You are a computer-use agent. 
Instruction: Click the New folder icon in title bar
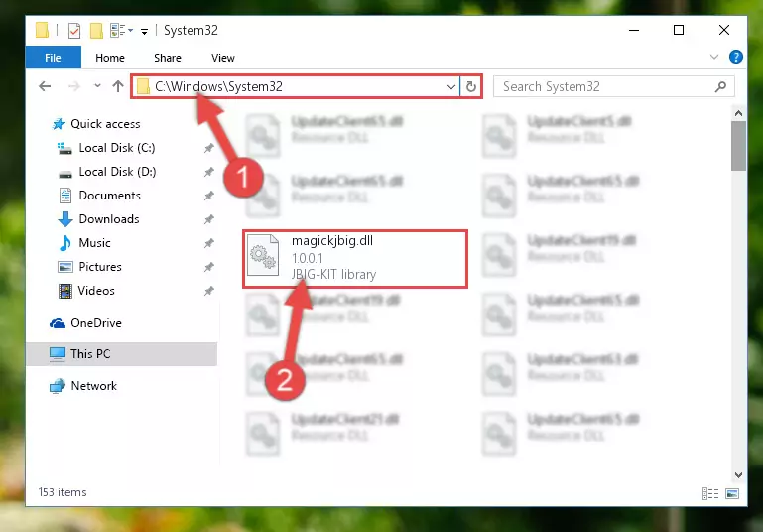coord(96,31)
